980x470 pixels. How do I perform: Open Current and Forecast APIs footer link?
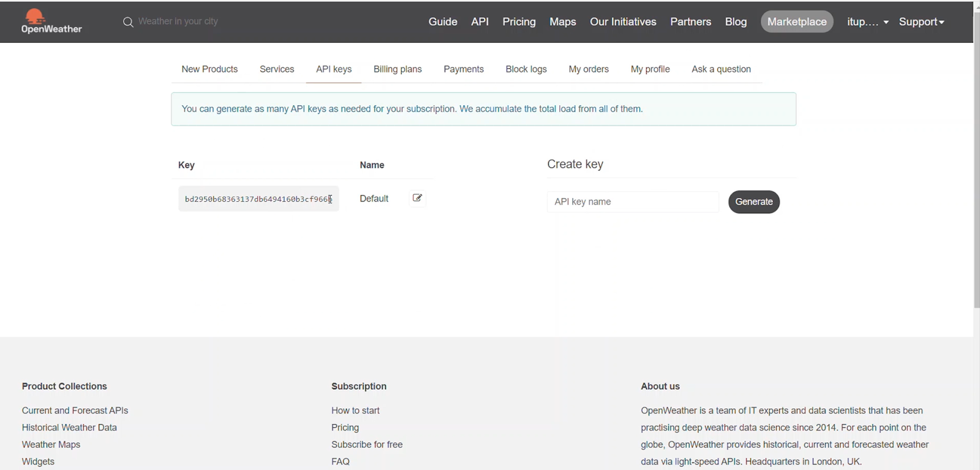coord(75,411)
